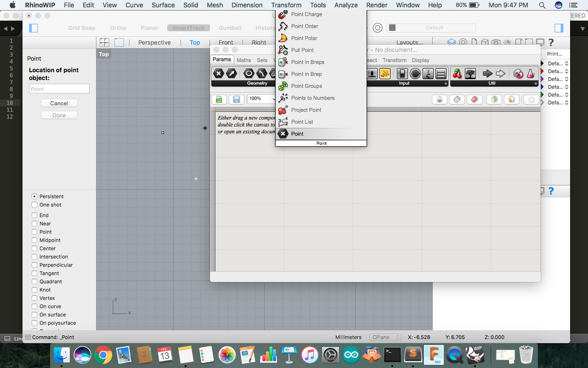Image resolution: width=588 pixels, height=368 pixels.
Task: Open print width stepper on red layer row
Action: tap(566, 71)
